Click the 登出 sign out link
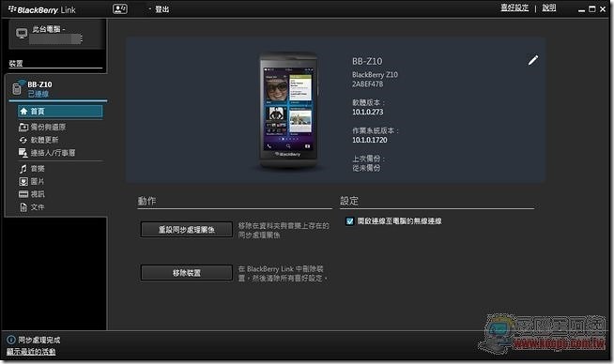This screenshot has height=364, width=614. click(x=161, y=9)
